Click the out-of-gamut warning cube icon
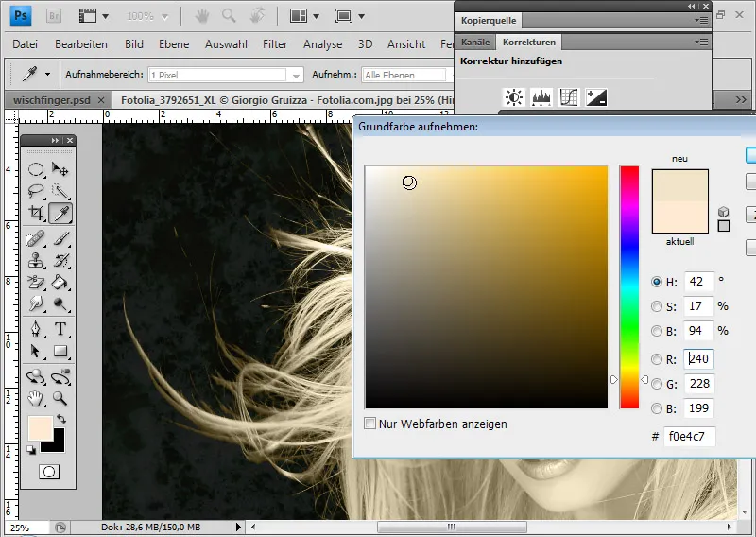Viewport: 756px width, 537px height. pos(723,212)
